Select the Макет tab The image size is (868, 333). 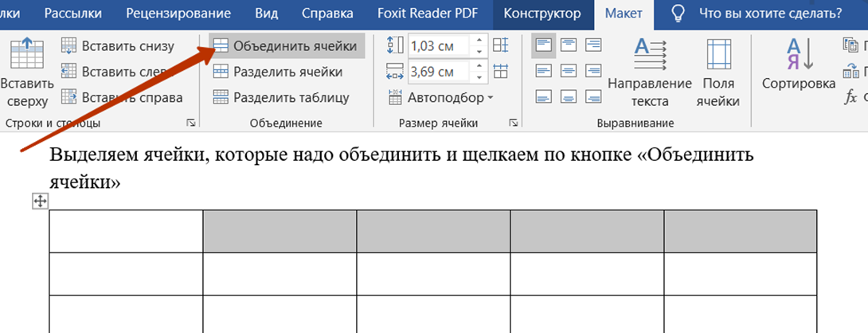(624, 13)
